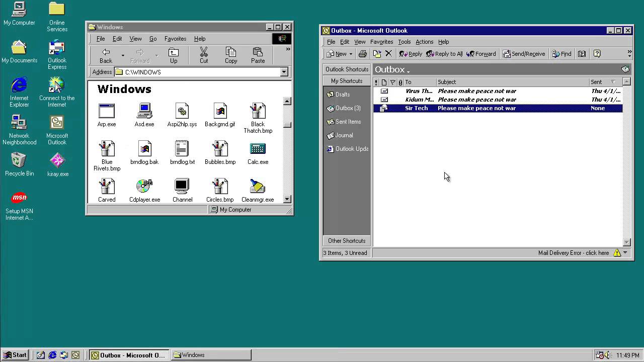The height and width of the screenshot is (362, 644).
Task: Open the Back button history dropdown arrow
Action: 123,55
